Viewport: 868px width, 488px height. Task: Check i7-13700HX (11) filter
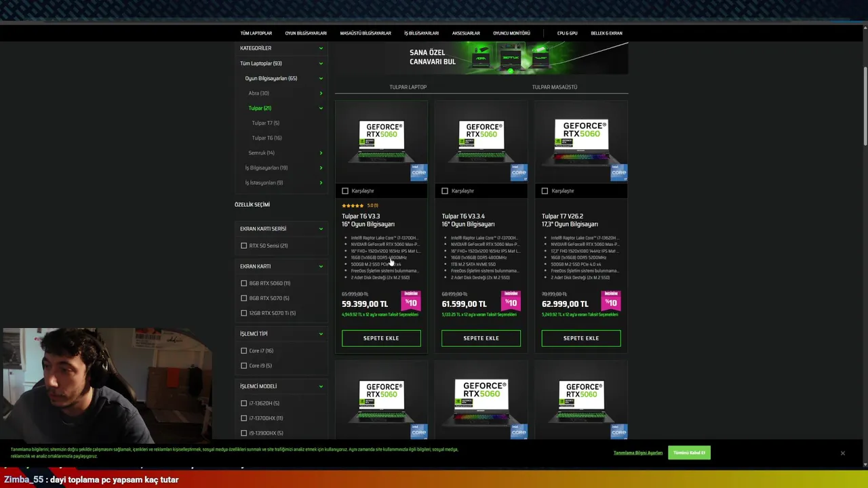pyautogui.click(x=244, y=418)
